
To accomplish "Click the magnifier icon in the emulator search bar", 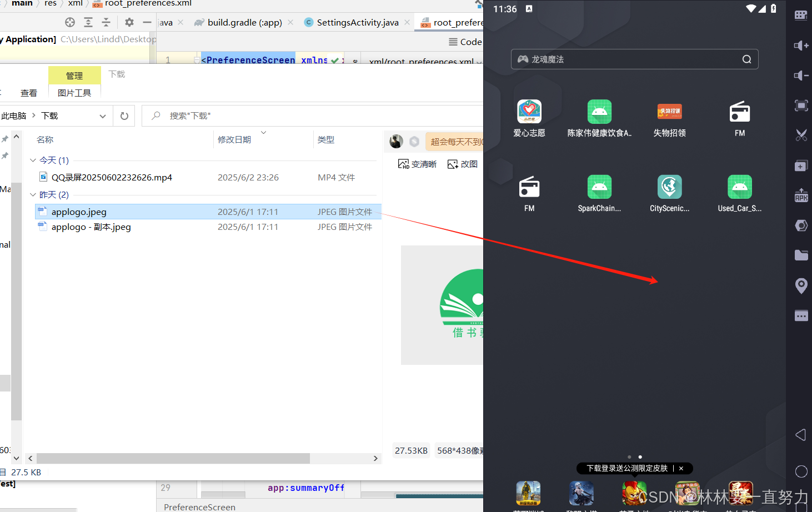I will click(x=746, y=59).
